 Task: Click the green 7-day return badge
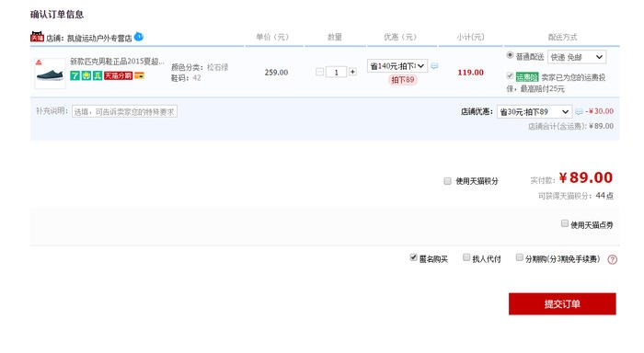point(75,75)
